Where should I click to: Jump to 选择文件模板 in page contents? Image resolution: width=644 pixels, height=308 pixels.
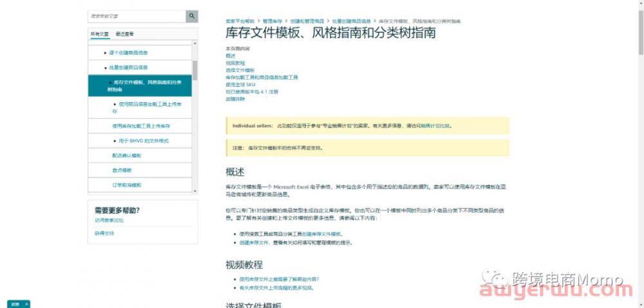coord(240,70)
